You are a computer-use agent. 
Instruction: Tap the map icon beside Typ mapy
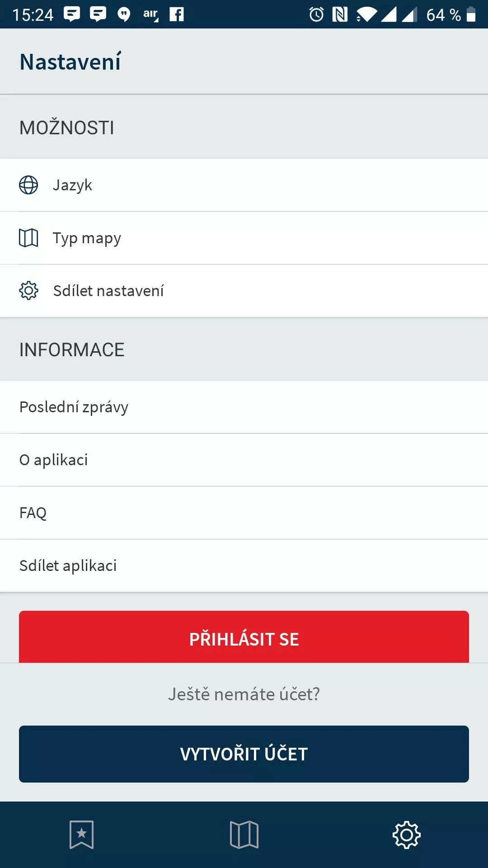point(28,238)
